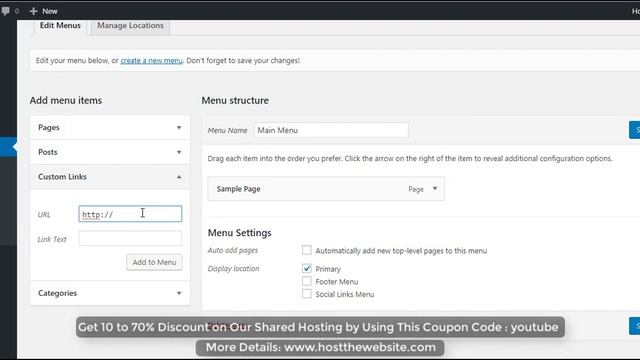640x360 pixels.
Task: Click the Custom Links section header
Action: pos(110,176)
